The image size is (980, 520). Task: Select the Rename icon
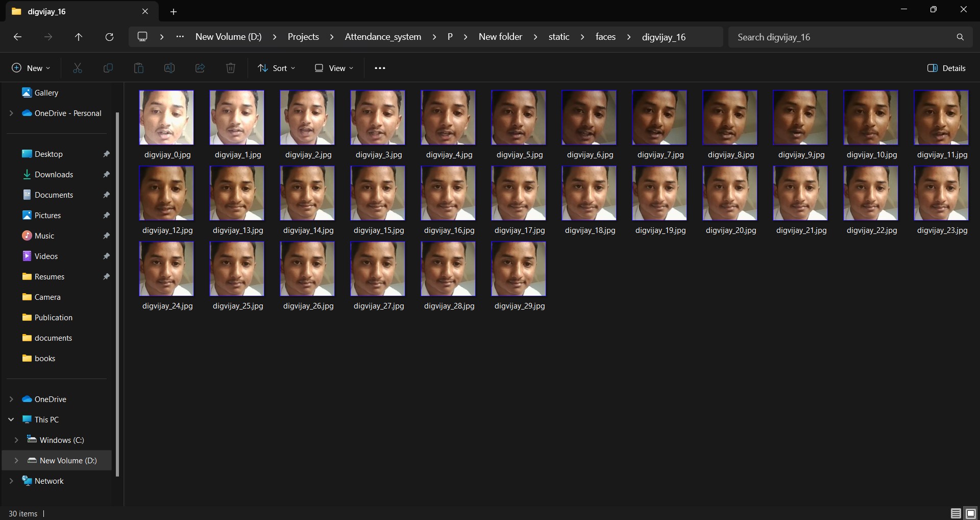[x=169, y=68]
